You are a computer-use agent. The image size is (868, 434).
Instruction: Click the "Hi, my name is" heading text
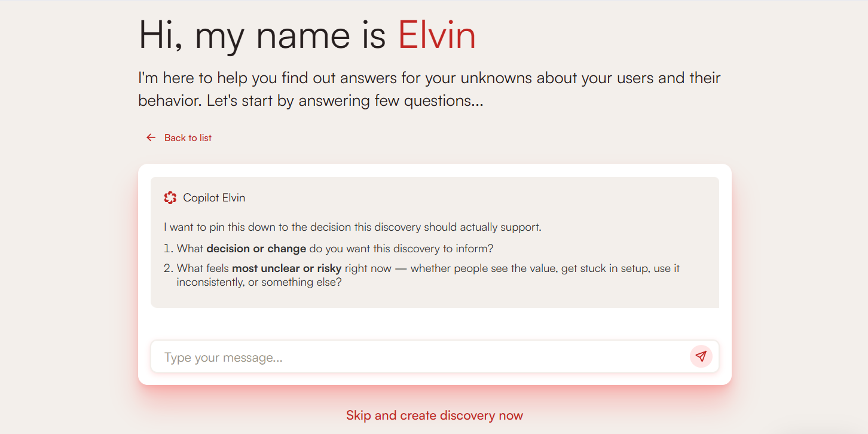(262, 35)
